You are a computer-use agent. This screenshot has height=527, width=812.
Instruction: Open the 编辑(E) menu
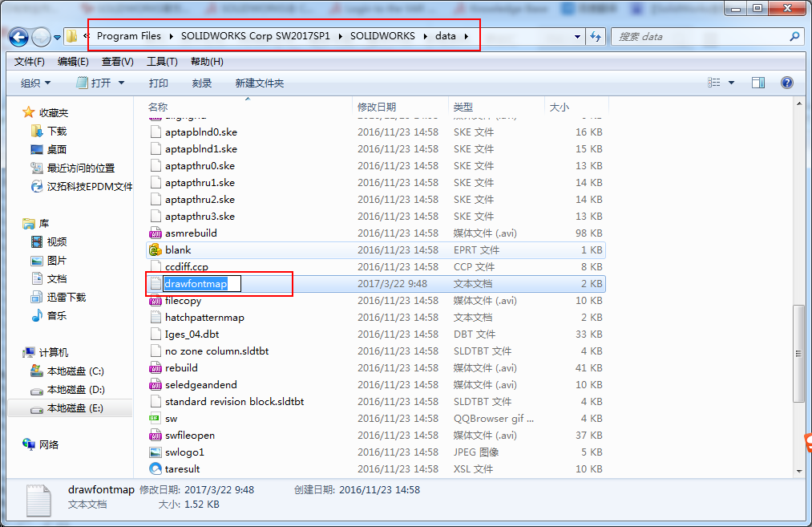(x=73, y=62)
